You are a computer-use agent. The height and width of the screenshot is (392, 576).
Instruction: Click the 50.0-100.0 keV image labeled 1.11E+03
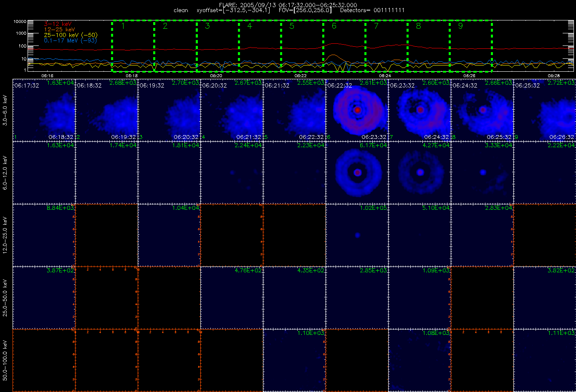[545, 360]
